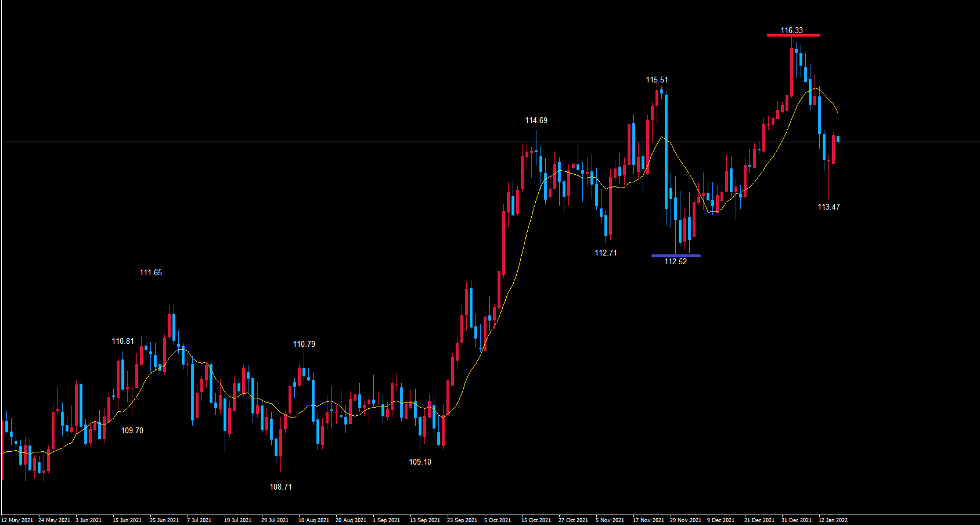Select the 108.71 lowest price label
Screen dimensions: 980x525
pyautogui.click(x=280, y=487)
